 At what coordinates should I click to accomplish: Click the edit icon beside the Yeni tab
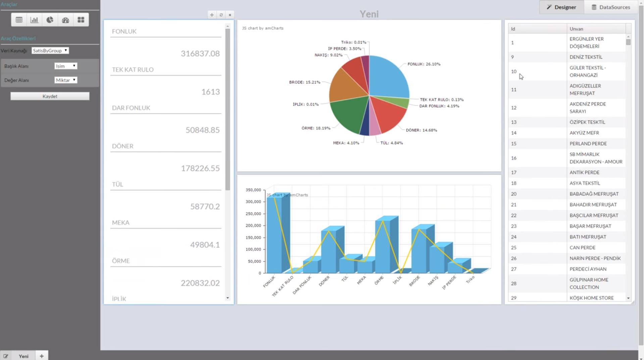click(x=6, y=356)
